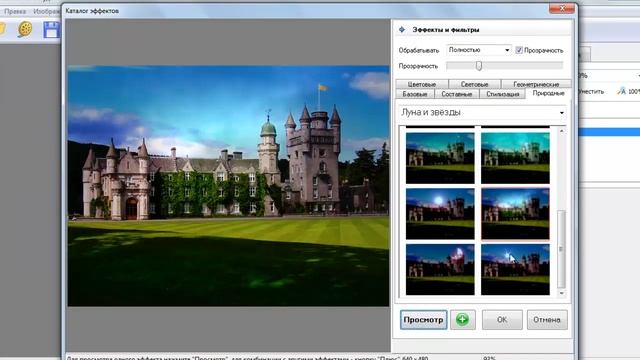Switch to the Световые tab
Image resolution: width=640 pixels, height=360 pixels.
coord(474,84)
